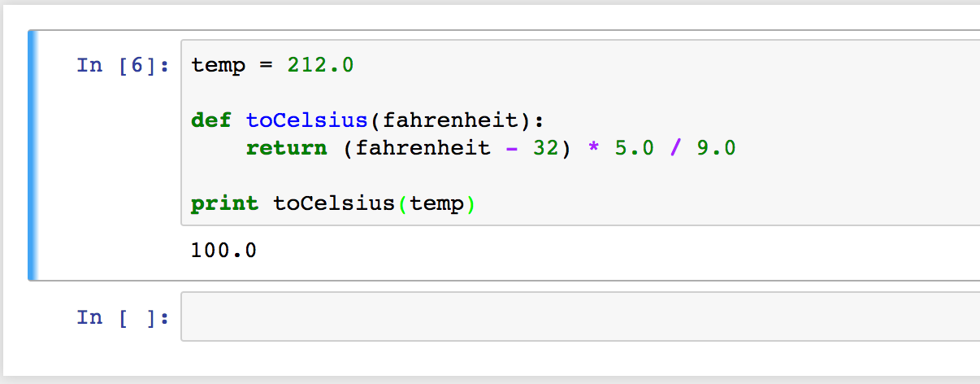Click the "print" keyword
Image resolution: width=980 pixels, height=384 pixels.
(225, 203)
